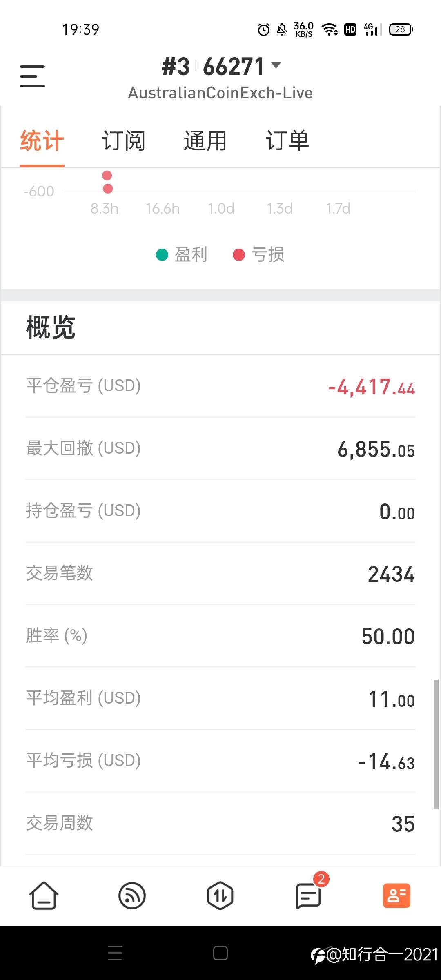Toggle the 亏损 red legend series
The width and height of the screenshot is (441, 980).
[x=258, y=254]
